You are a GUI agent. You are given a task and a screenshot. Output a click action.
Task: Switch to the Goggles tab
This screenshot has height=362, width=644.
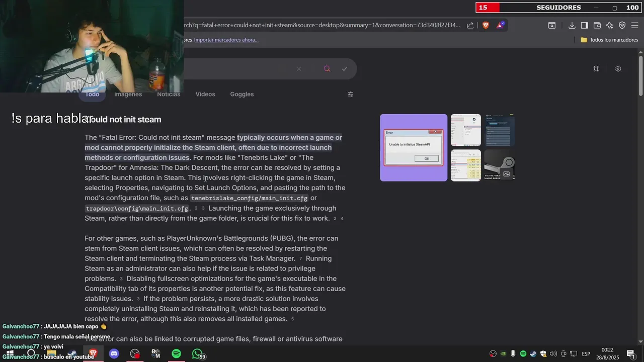pyautogui.click(x=242, y=94)
